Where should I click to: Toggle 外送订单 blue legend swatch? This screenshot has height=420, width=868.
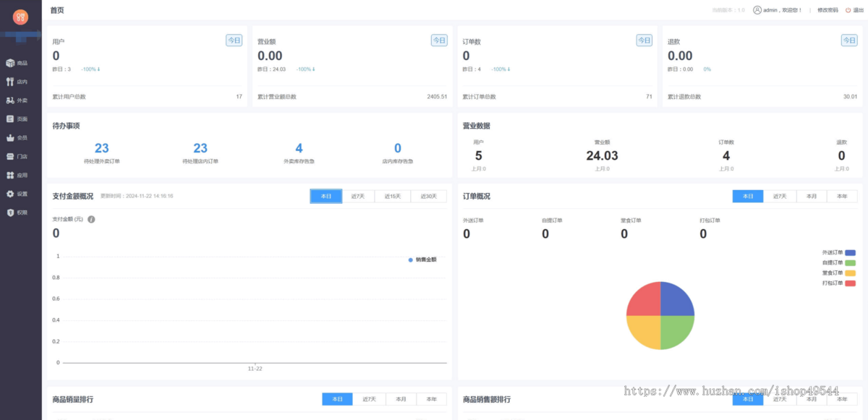click(x=850, y=253)
